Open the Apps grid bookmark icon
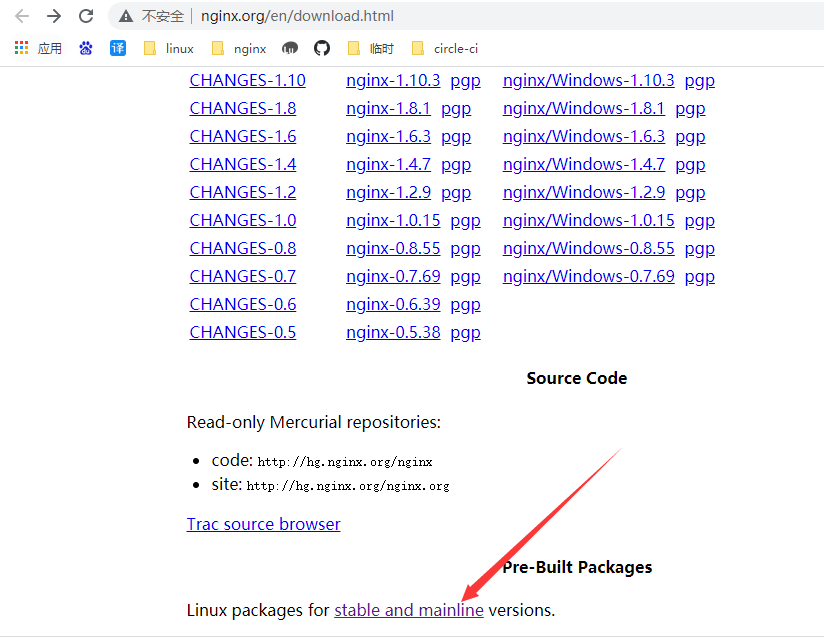This screenshot has width=824, height=638. tap(22, 48)
